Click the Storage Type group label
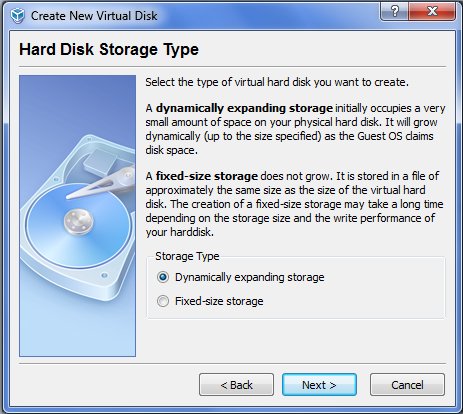Image resolution: width=463 pixels, height=414 pixels. tap(187, 256)
